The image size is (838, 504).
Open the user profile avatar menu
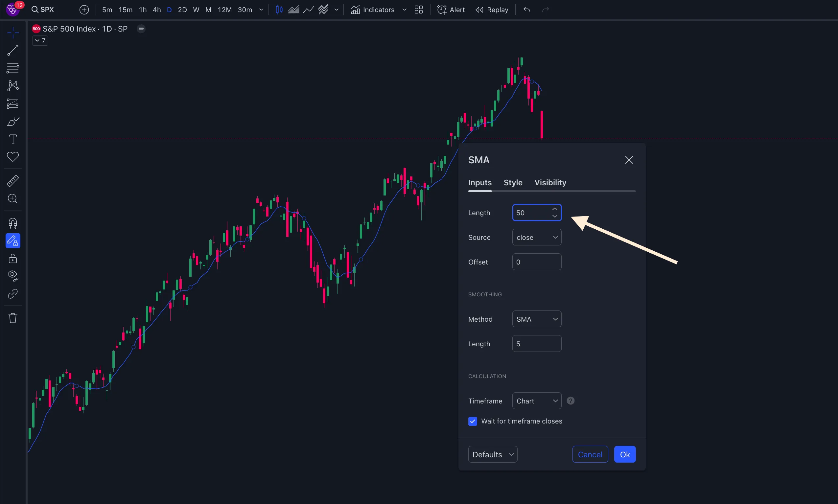(x=13, y=10)
